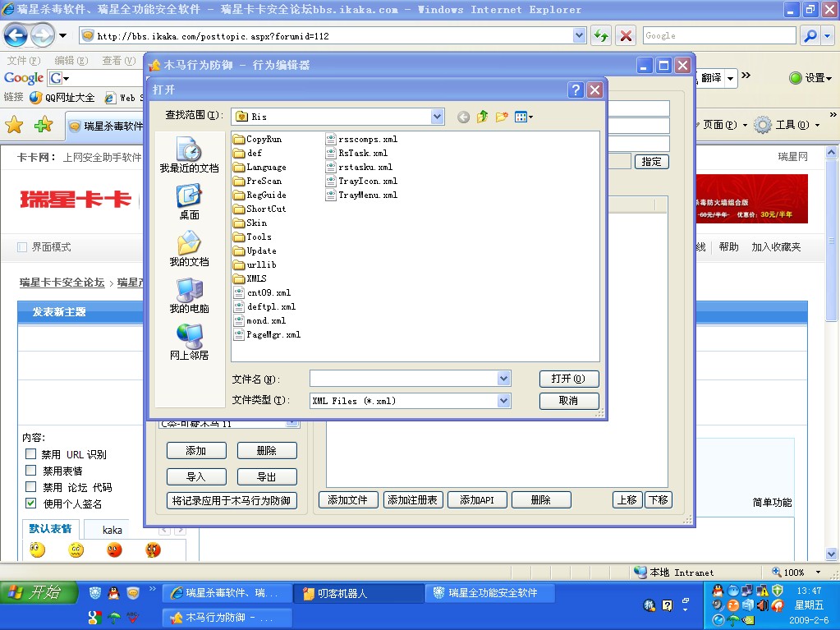Open the 100% zoom level control
Viewport: 840px width, 630px height.
point(796,573)
